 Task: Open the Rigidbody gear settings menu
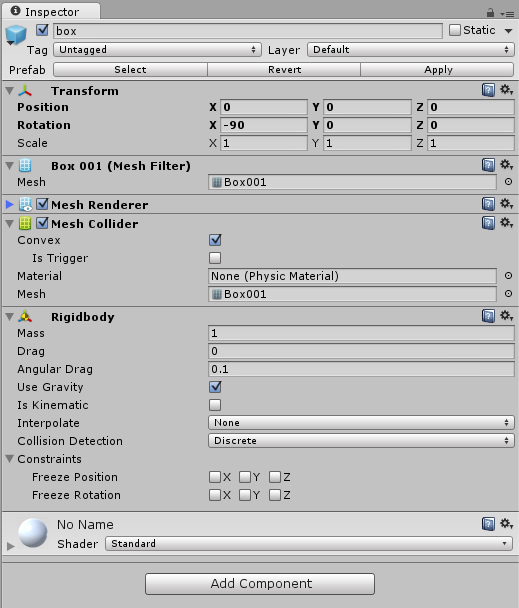click(x=506, y=316)
